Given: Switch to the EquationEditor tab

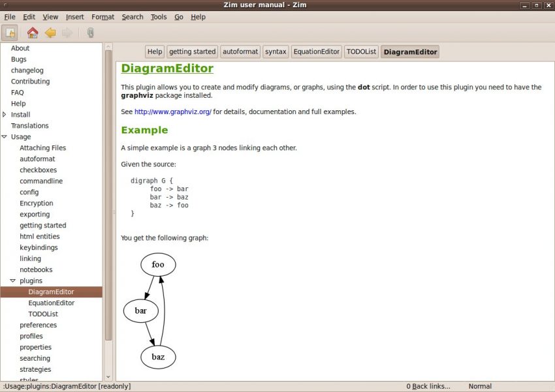Looking at the screenshot, I should [316, 51].
